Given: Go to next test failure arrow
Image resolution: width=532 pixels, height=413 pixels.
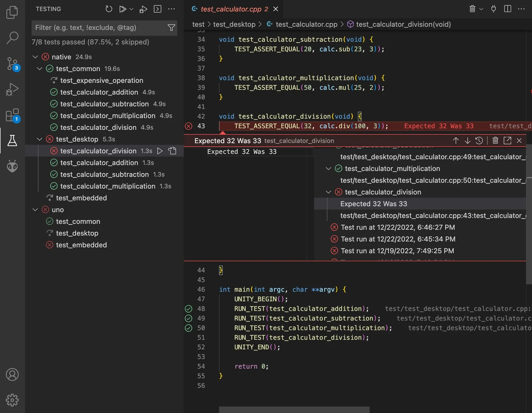Looking at the screenshot, I should click(x=467, y=141).
